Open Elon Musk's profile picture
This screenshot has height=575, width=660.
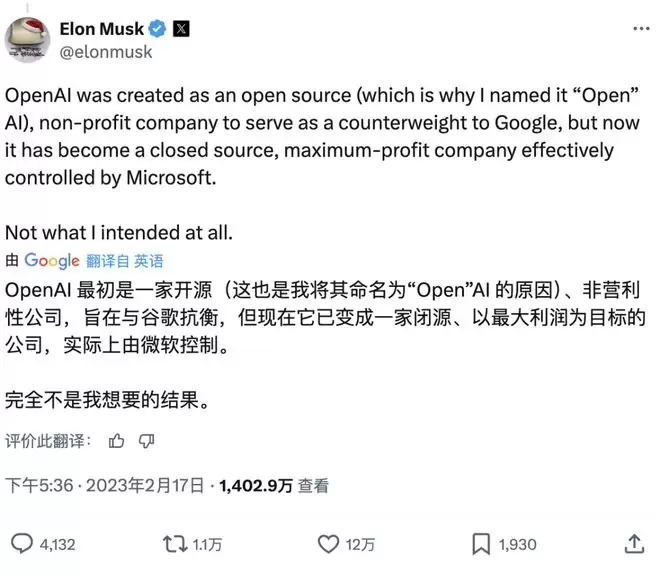pos(29,40)
